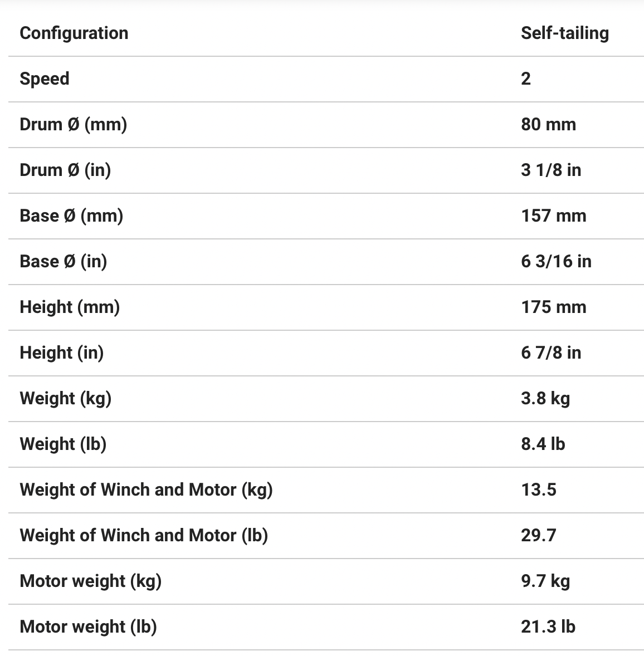Click the Weight (lb) label

click(x=63, y=444)
